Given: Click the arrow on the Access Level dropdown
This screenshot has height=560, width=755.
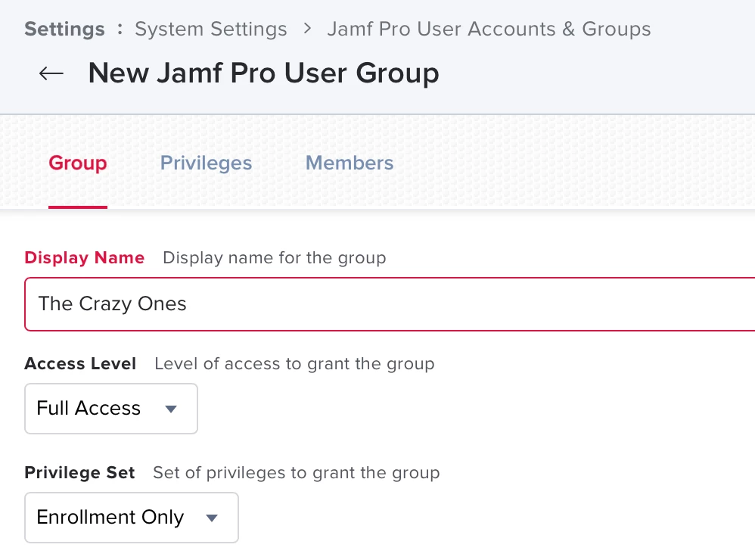Looking at the screenshot, I should point(171,409).
